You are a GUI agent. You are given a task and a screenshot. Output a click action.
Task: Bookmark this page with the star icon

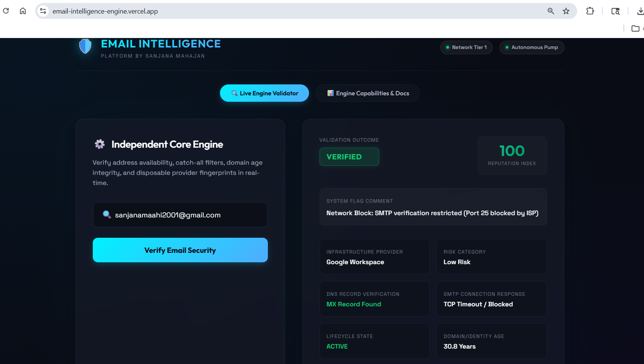(566, 11)
